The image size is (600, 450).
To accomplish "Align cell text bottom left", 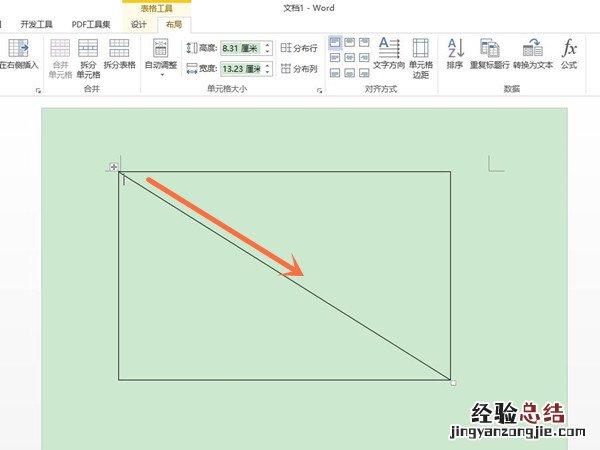I will (335, 73).
